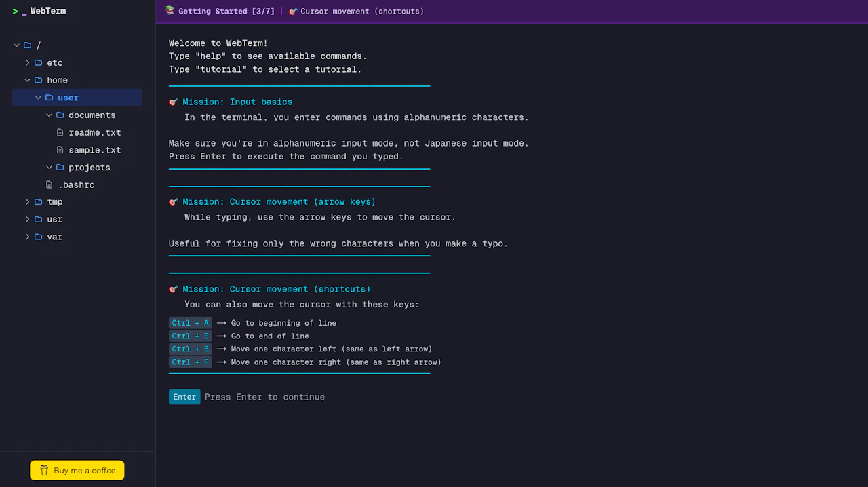Collapse the user folder chevron
Image resolution: width=868 pixels, height=487 pixels.
(x=38, y=98)
